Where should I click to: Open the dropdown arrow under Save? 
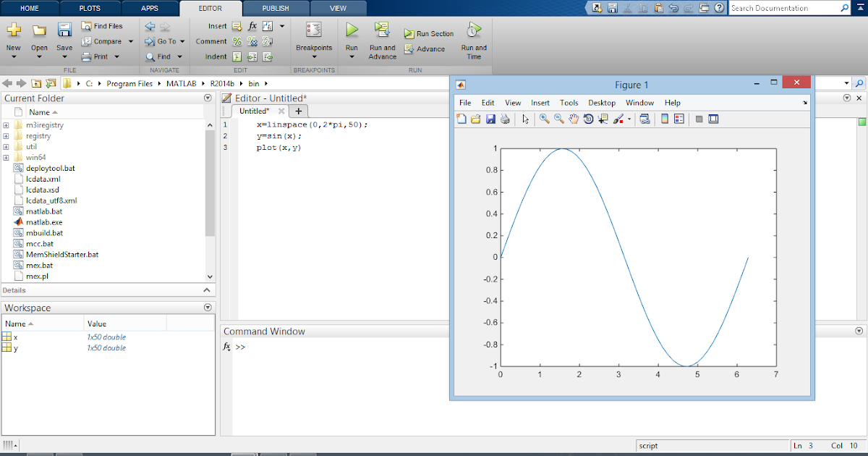[64, 56]
